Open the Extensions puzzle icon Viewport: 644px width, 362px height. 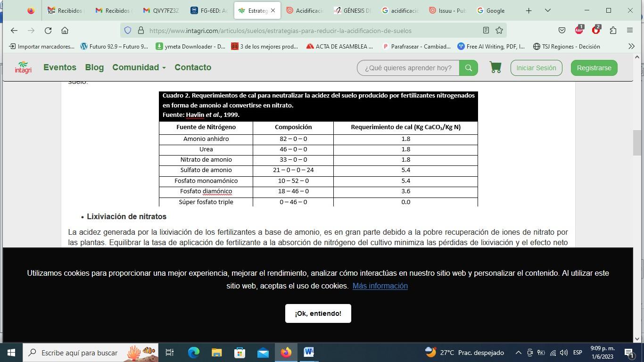(x=613, y=30)
